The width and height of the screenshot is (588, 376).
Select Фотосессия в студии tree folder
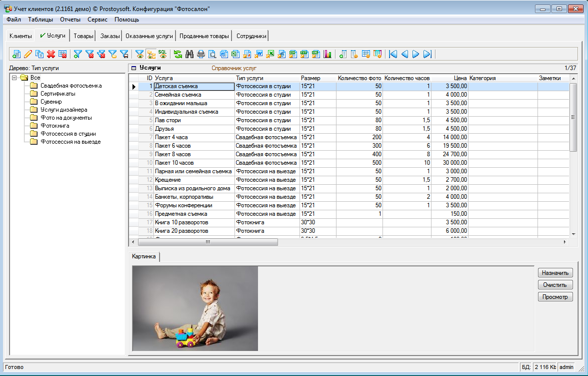(68, 134)
